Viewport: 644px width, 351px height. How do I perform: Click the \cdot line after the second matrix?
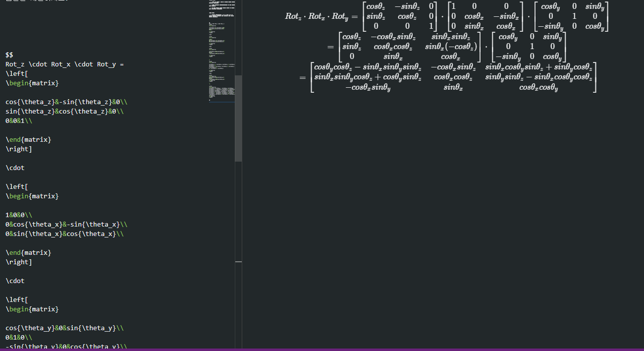15,281
